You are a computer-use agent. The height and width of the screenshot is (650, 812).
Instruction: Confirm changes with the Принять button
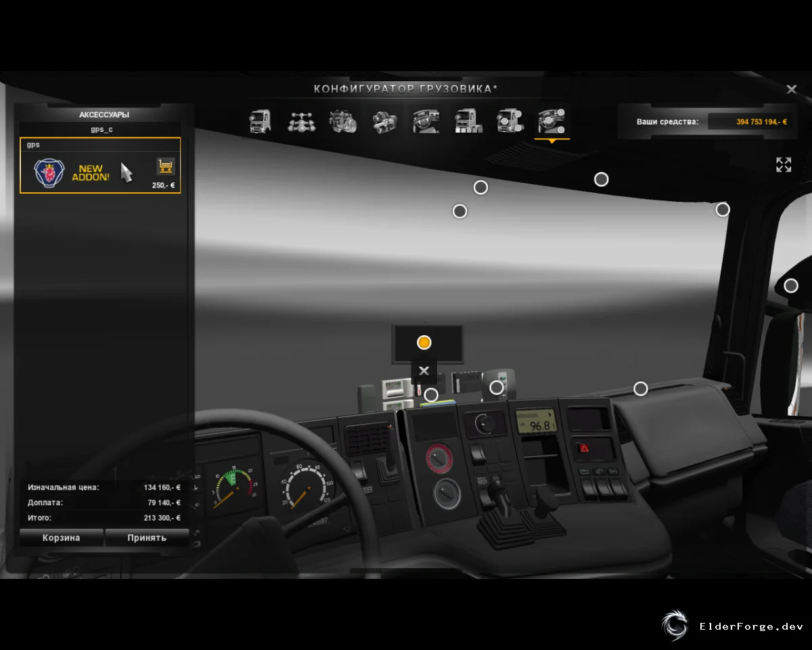click(147, 538)
